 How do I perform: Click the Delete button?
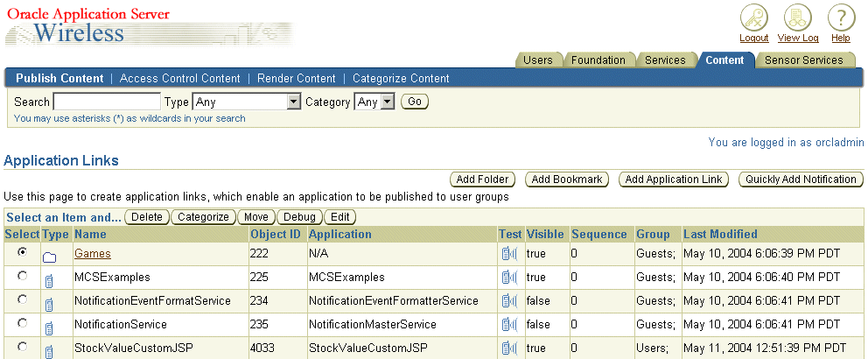[x=147, y=217]
